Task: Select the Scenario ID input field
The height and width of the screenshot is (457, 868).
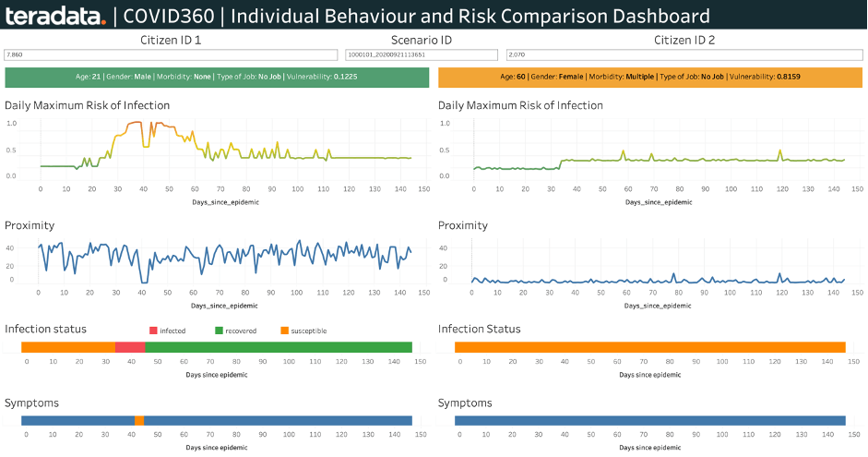Action: (422, 55)
